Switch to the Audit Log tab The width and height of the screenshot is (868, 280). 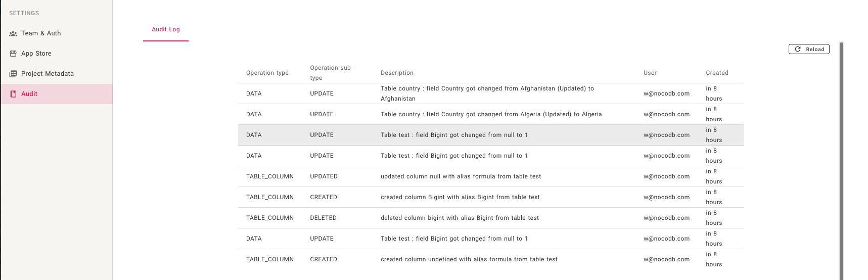166,29
